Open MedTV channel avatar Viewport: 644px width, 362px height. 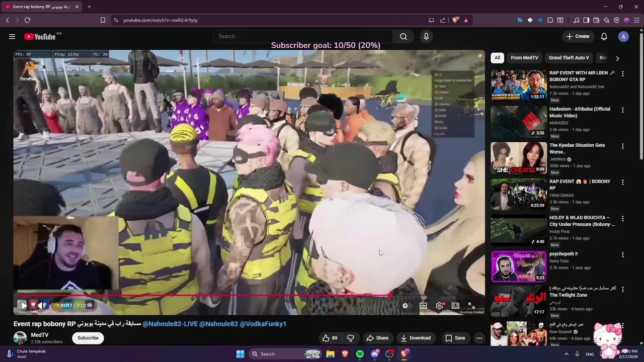tap(20, 338)
